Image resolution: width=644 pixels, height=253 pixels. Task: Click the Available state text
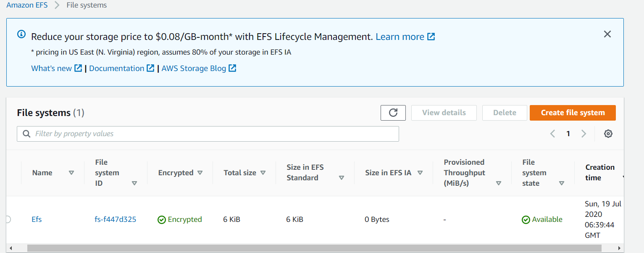tap(547, 219)
